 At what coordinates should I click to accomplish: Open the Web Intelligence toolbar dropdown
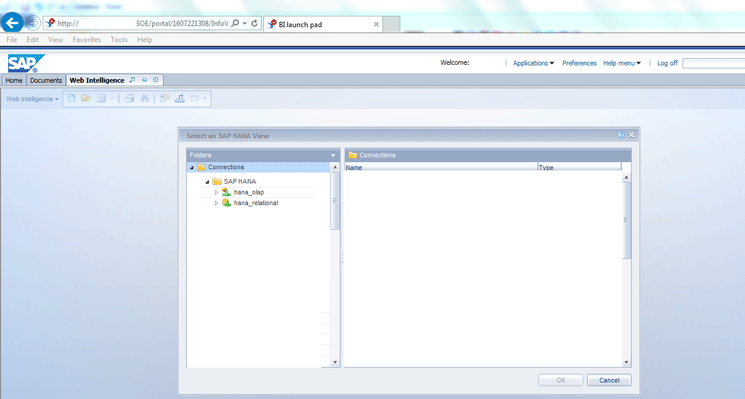pos(32,99)
